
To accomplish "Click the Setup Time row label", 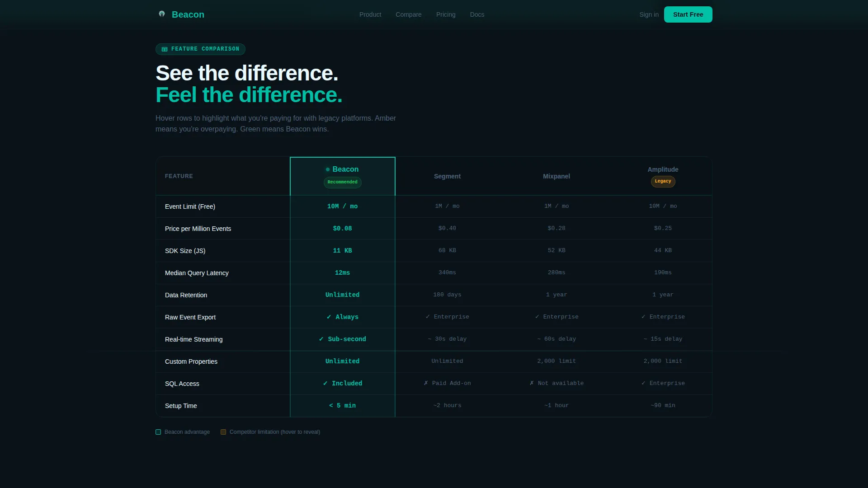I will coord(181,406).
